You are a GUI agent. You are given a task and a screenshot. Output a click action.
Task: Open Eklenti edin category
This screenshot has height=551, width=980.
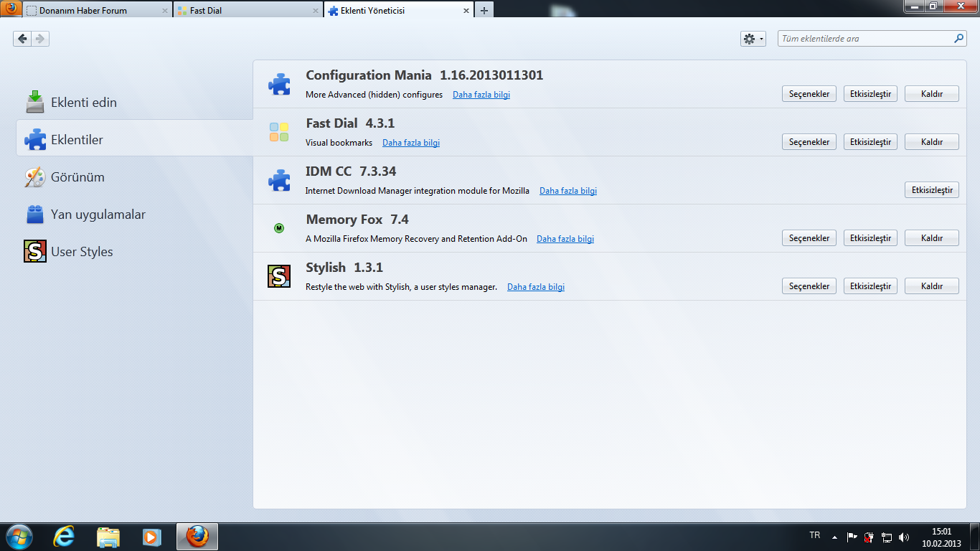(134, 103)
